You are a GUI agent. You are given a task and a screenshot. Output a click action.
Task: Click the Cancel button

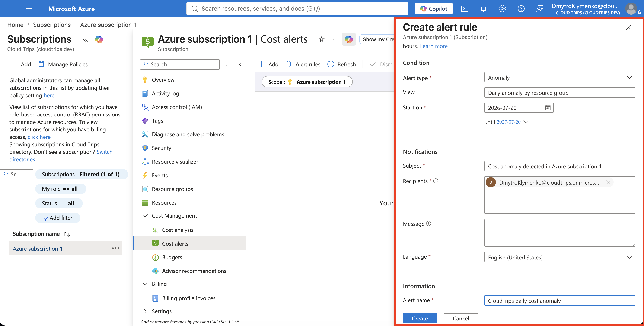461,318
